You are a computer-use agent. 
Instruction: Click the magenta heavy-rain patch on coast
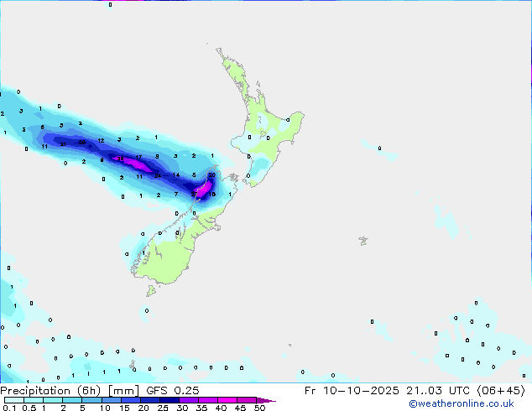[x=203, y=190]
